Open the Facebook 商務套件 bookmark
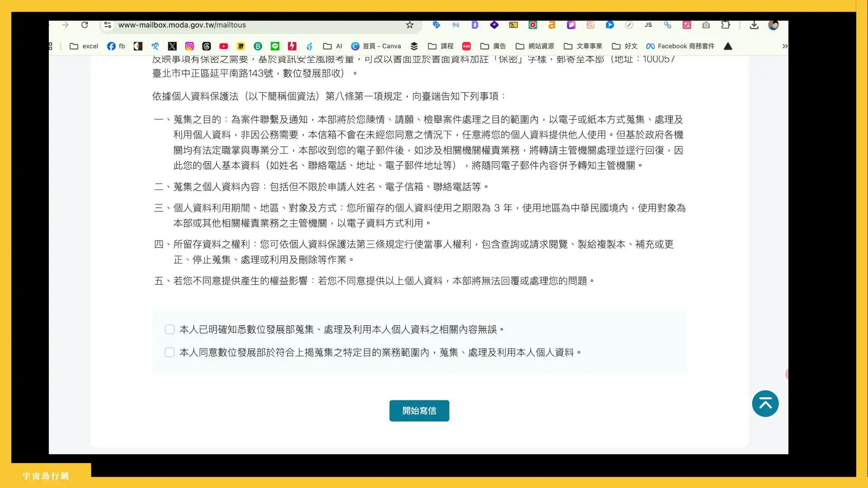This screenshot has width=868, height=488. coord(680,46)
